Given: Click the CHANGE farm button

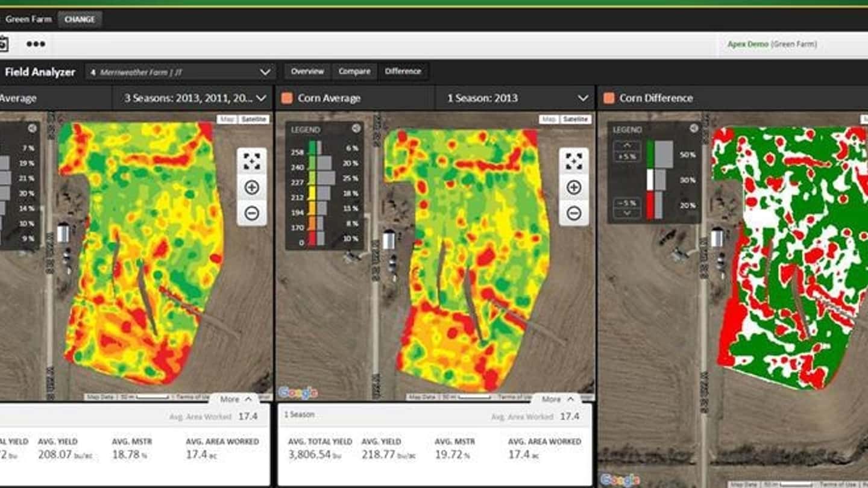Looking at the screenshot, I should [80, 19].
